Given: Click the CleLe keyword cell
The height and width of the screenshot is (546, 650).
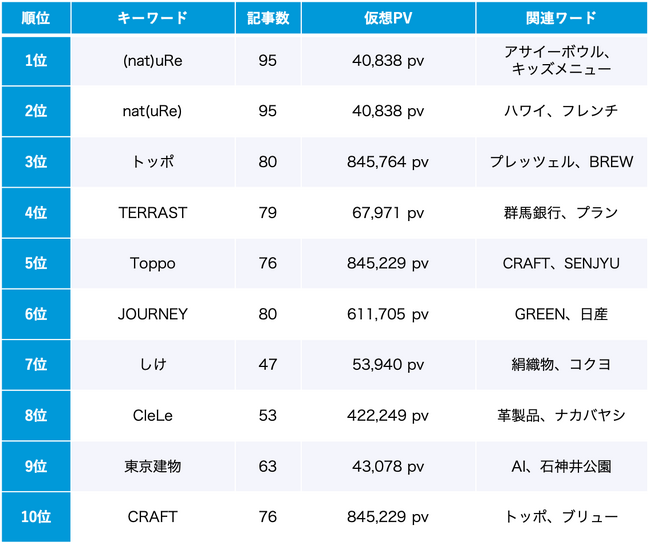Looking at the screenshot, I should pos(152,415).
